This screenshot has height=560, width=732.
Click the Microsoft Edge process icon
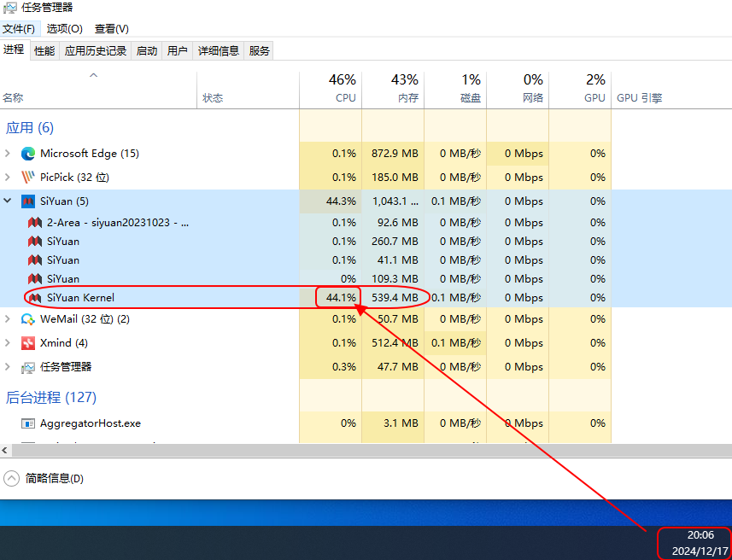tap(28, 154)
